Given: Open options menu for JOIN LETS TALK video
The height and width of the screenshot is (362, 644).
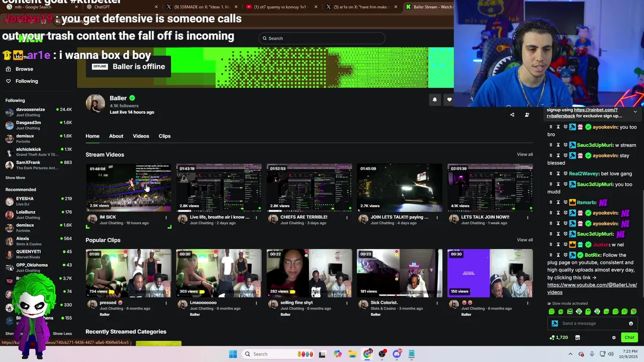Looking at the screenshot, I should 437,218.
